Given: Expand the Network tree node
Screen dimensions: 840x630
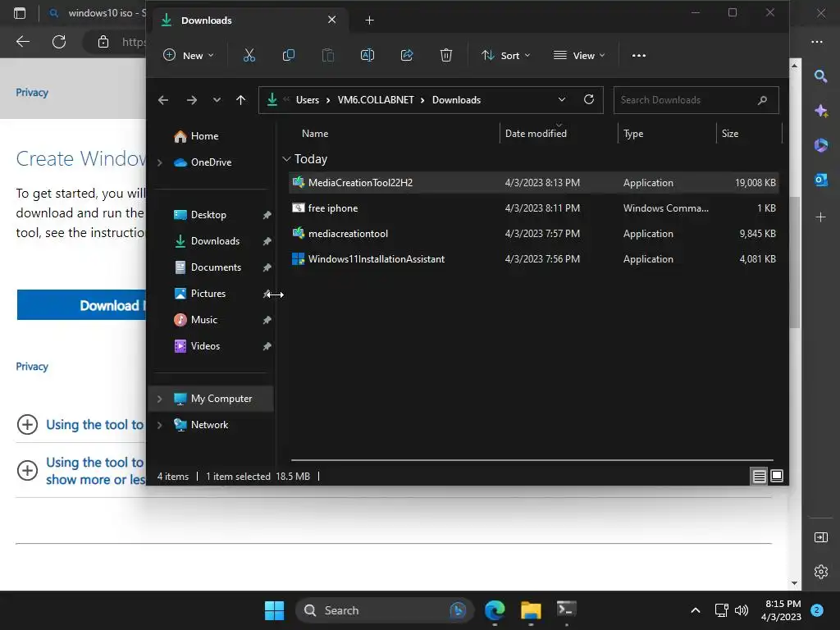Looking at the screenshot, I should click(x=159, y=425).
